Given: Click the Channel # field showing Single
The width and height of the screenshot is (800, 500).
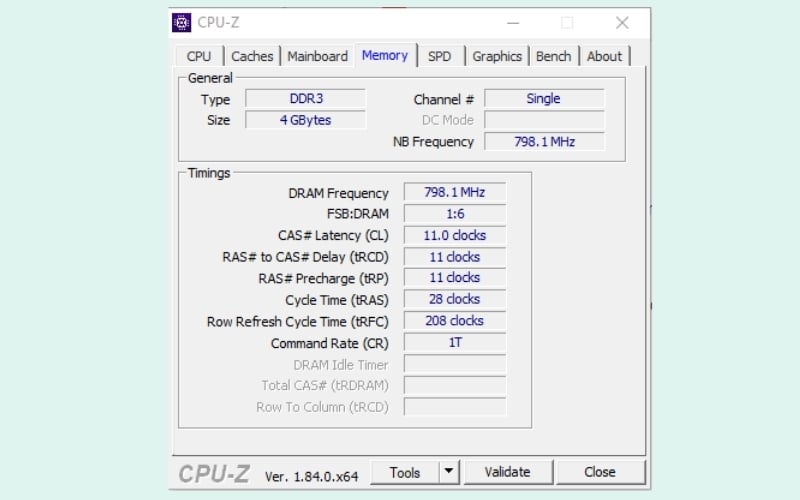Looking at the screenshot, I should (x=544, y=98).
